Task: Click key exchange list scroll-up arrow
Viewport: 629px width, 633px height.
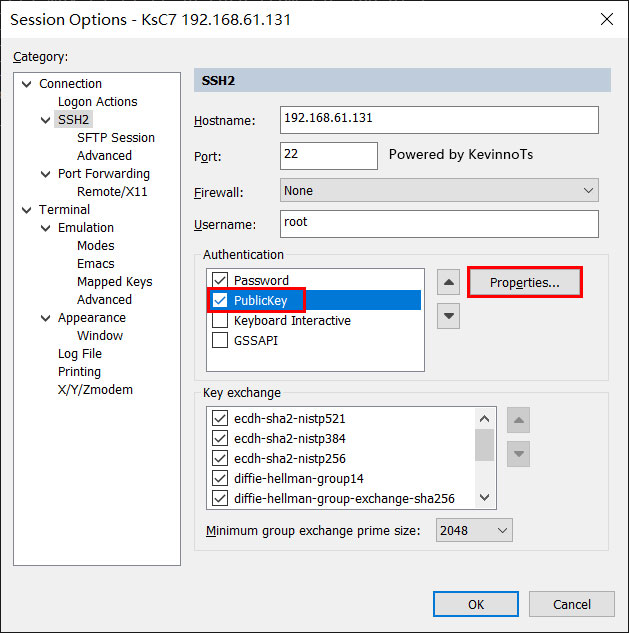Action: (484, 419)
